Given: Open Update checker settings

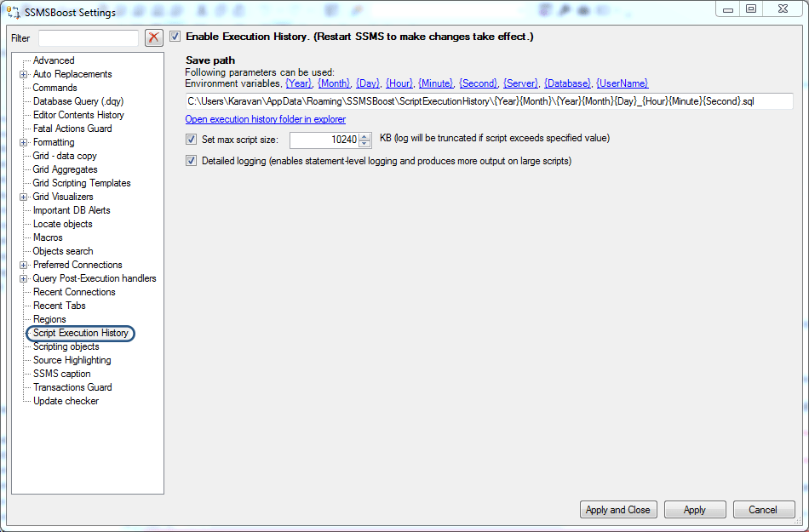Looking at the screenshot, I should tap(66, 401).
